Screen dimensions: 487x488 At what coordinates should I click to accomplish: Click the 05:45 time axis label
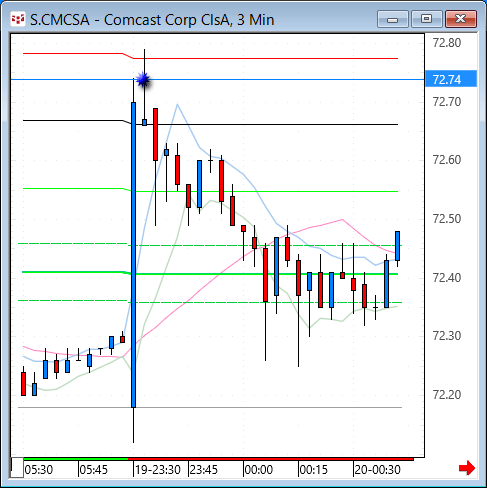[x=94, y=470]
